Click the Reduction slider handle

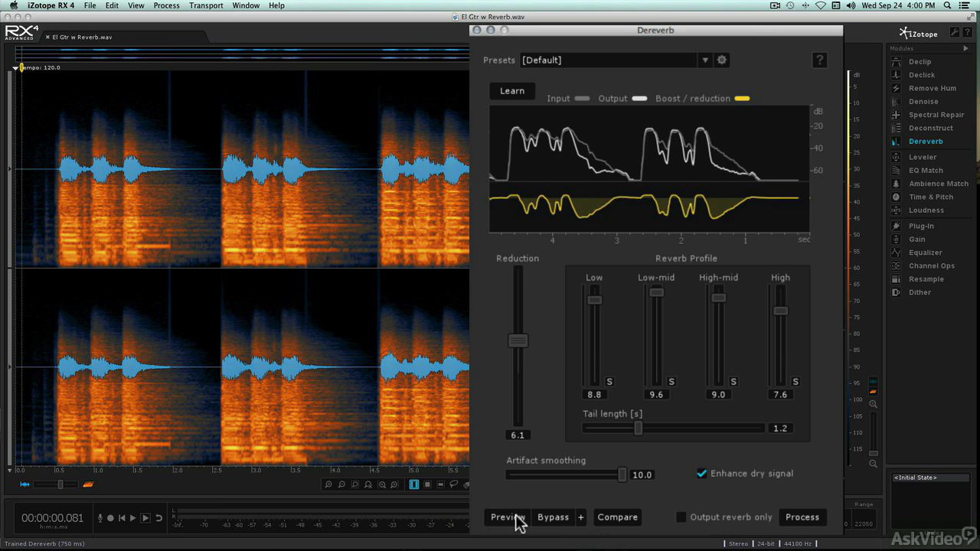tap(518, 341)
